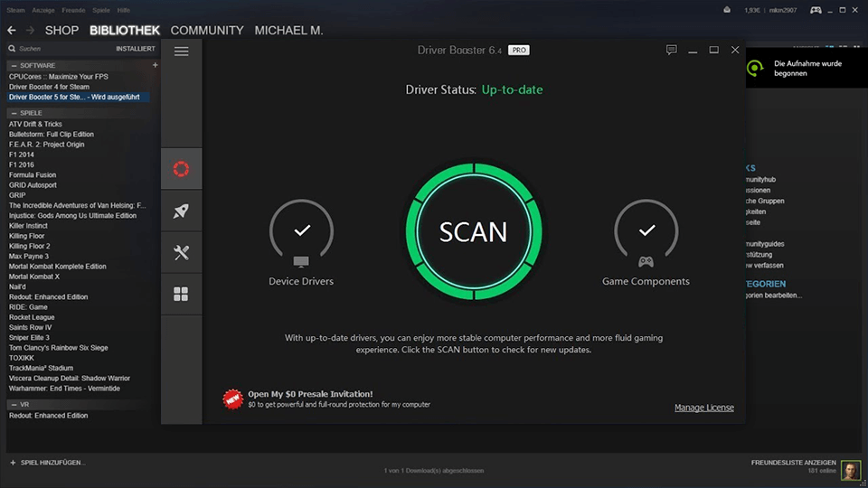Viewport: 868px width, 488px height.
Task: Select Mortal Kombat X
Action: 33,277
